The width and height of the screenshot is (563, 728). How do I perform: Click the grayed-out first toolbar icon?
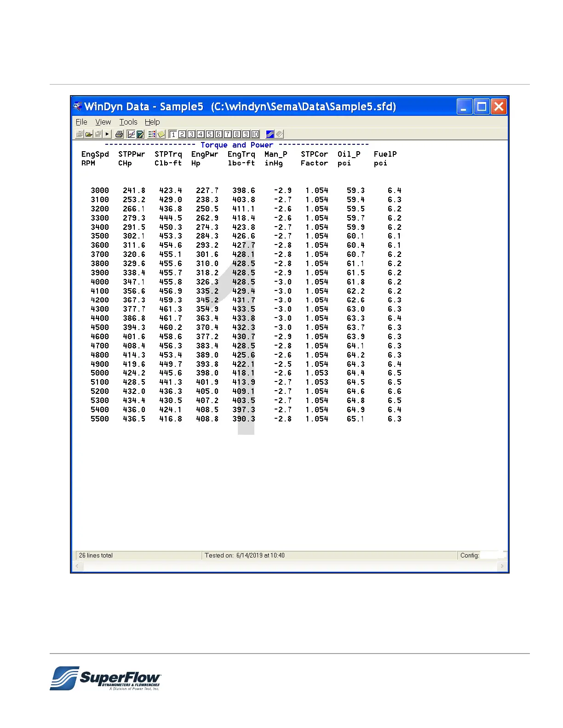click(x=80, y=134)
